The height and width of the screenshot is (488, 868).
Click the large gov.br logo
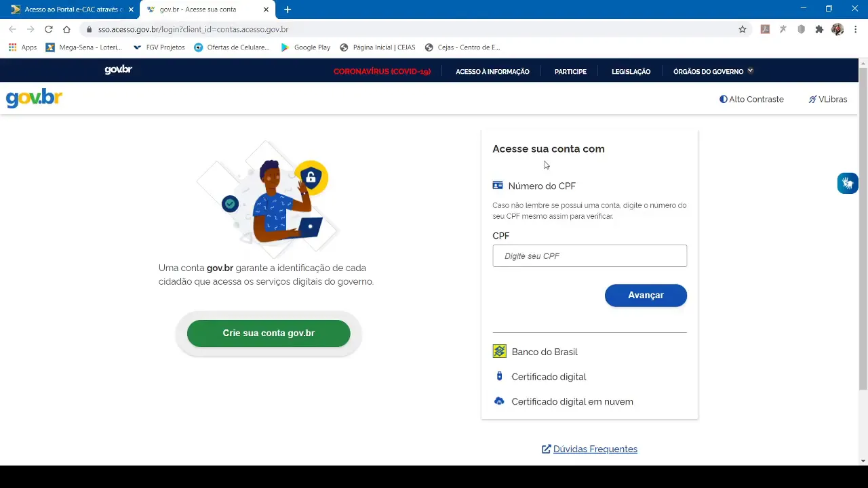34,98
